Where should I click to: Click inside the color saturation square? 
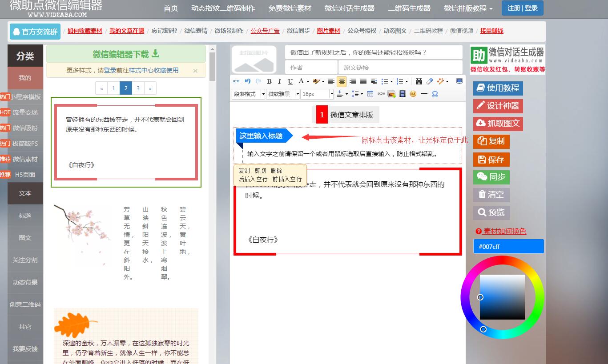[502, 297]
